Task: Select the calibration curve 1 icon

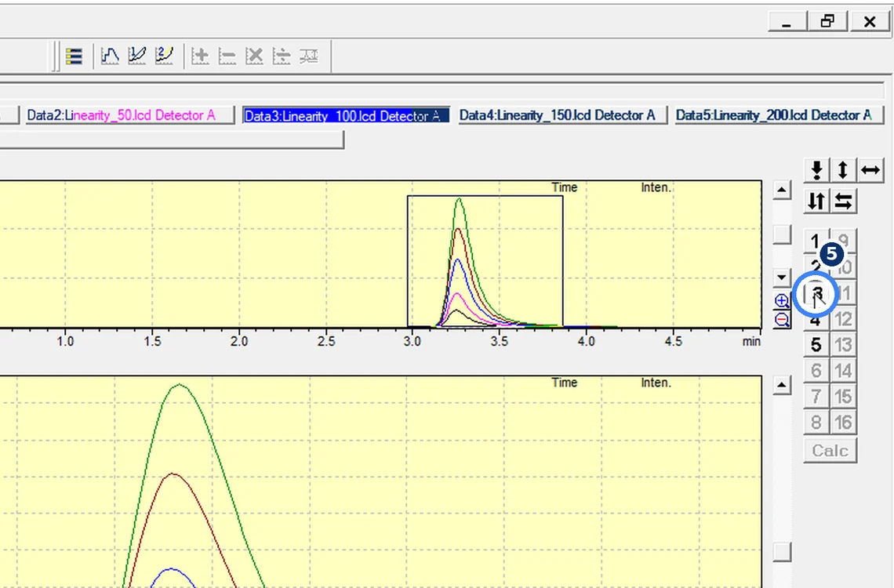Action: 136,56
